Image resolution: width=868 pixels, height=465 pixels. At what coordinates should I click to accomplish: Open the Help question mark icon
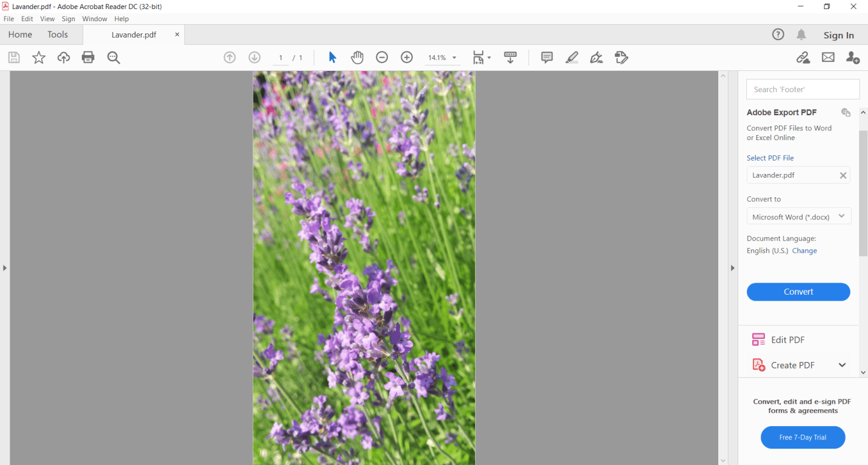(778, 35)
